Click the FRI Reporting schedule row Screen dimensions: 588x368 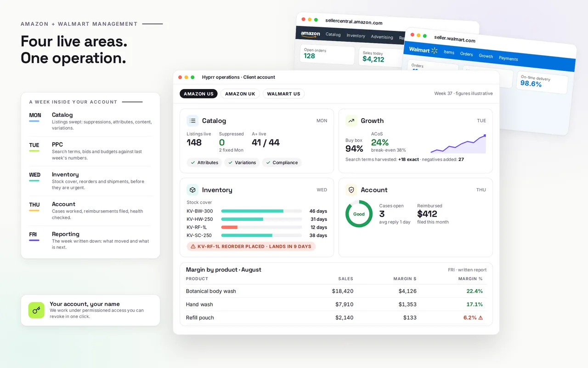click(90, 241)
